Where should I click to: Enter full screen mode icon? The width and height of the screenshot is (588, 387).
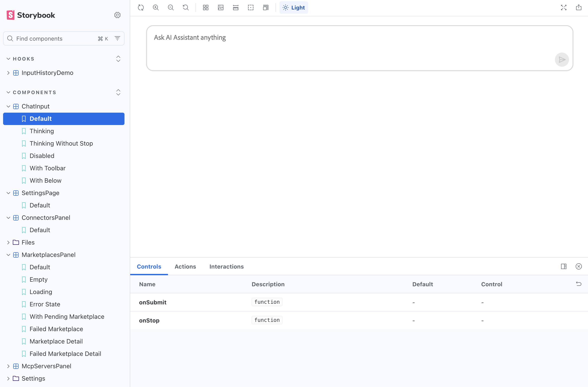point(564,8)
